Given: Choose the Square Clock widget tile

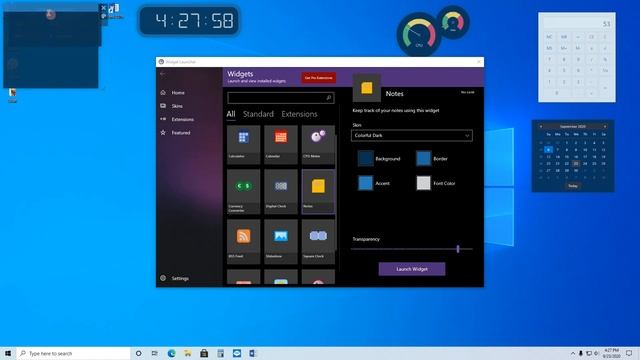Looking at the screenshot, I should click(318, 242).
